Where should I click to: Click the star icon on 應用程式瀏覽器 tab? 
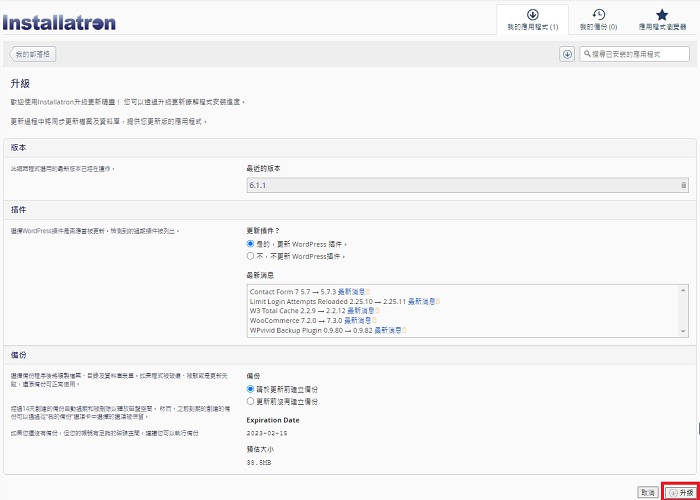pos(662,15)
